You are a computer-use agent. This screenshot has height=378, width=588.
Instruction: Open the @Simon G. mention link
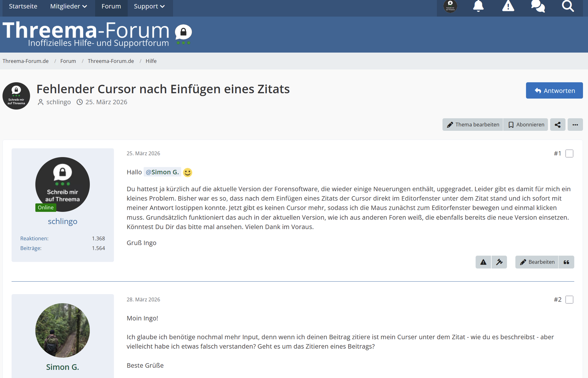tap(162, 172)
